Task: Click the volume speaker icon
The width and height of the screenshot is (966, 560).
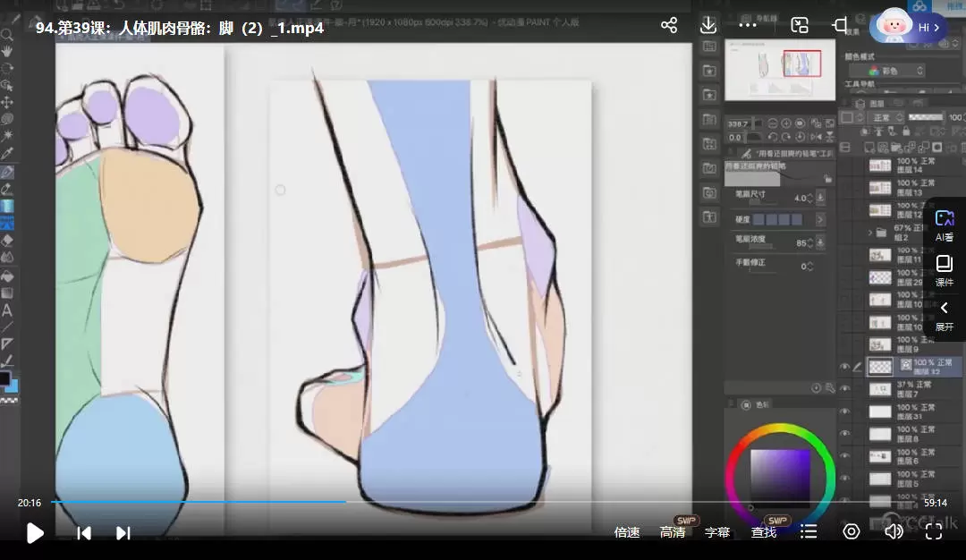Action: [x=893, y=532]
